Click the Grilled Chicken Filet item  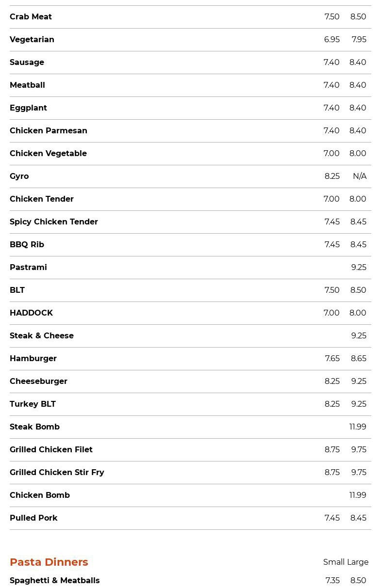click(x=51, y=450)
